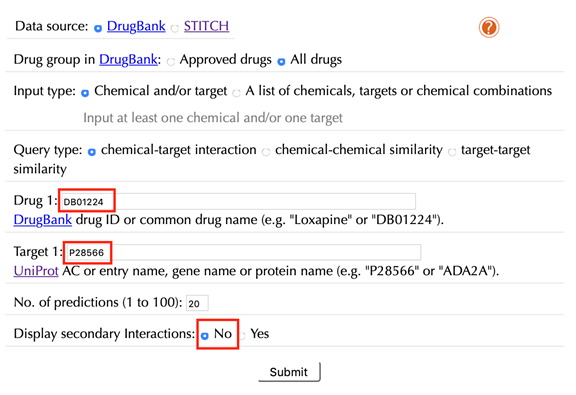
Task: Set secondary interactions to No
Action: pyautogui.click(x=205, y=335)
